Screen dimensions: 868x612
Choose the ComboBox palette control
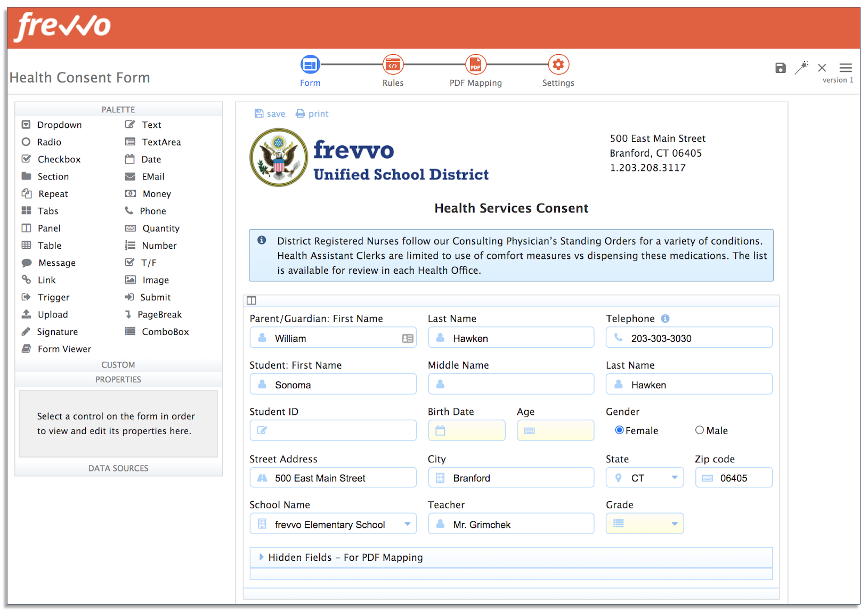point(157,332)
